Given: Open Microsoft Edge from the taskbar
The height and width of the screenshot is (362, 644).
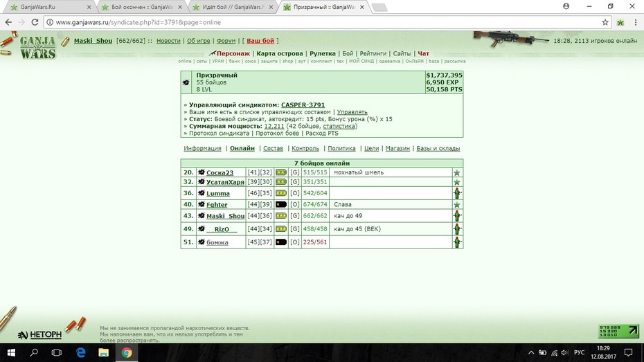Looking at the screenshot, I should click(x=80, y=352).
